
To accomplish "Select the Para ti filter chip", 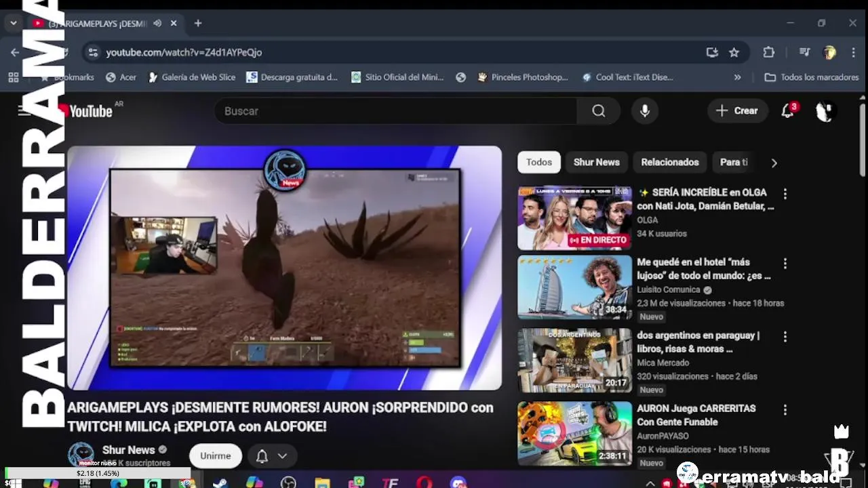I will [x=734, y=162].
